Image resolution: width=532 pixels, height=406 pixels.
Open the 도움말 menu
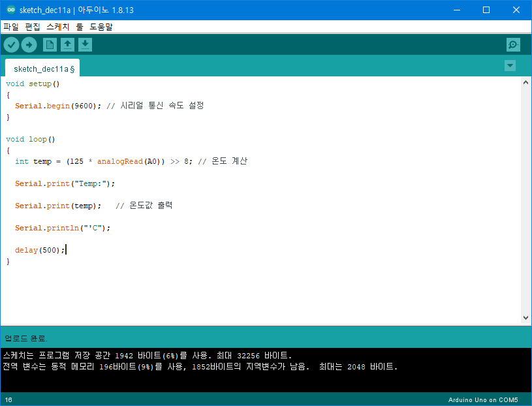click(101, 27)
